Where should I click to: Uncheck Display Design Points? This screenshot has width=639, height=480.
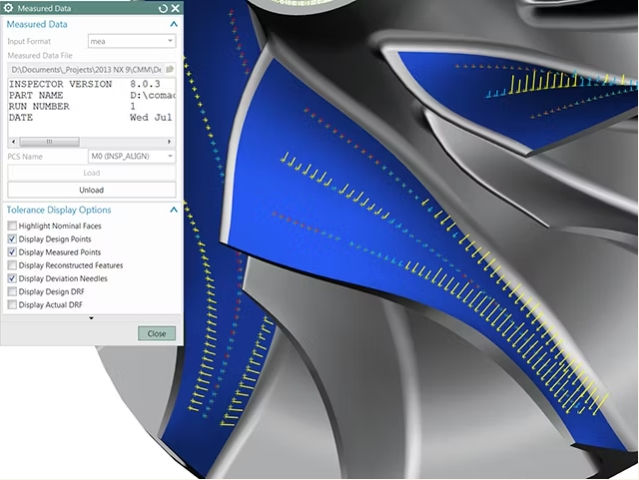click(12, 240)
